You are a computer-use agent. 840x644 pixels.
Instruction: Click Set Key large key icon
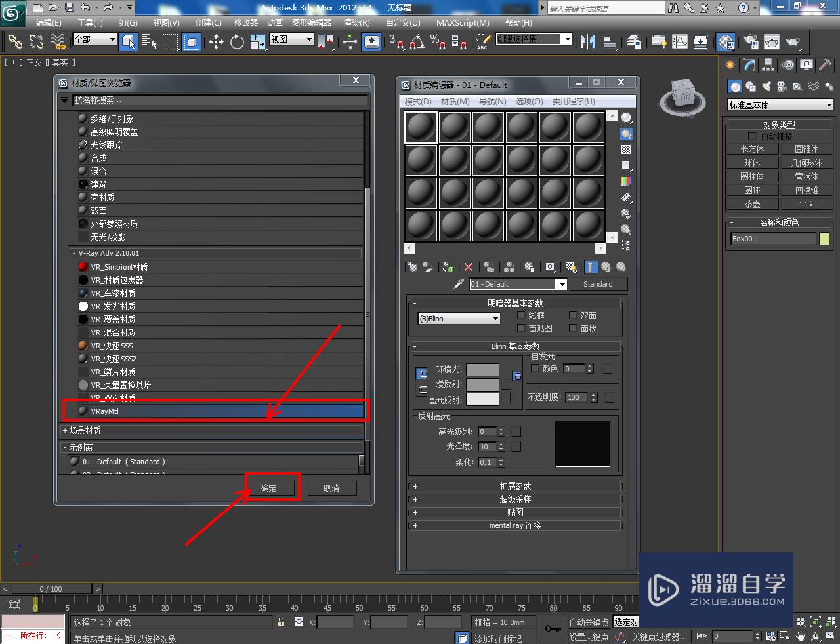553,629
